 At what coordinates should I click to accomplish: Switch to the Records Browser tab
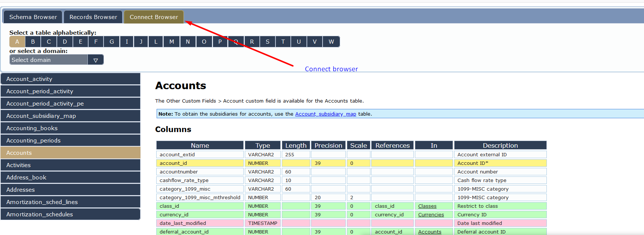(93, 17)
